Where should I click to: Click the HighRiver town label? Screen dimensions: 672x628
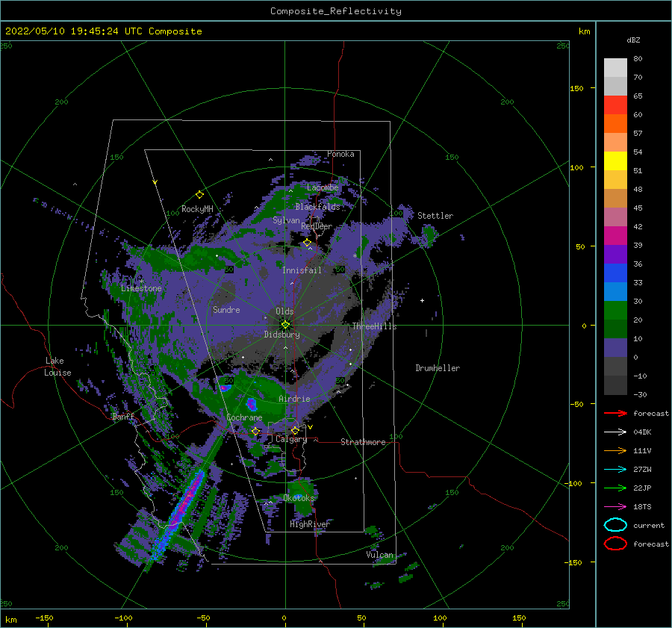[310, 524]
